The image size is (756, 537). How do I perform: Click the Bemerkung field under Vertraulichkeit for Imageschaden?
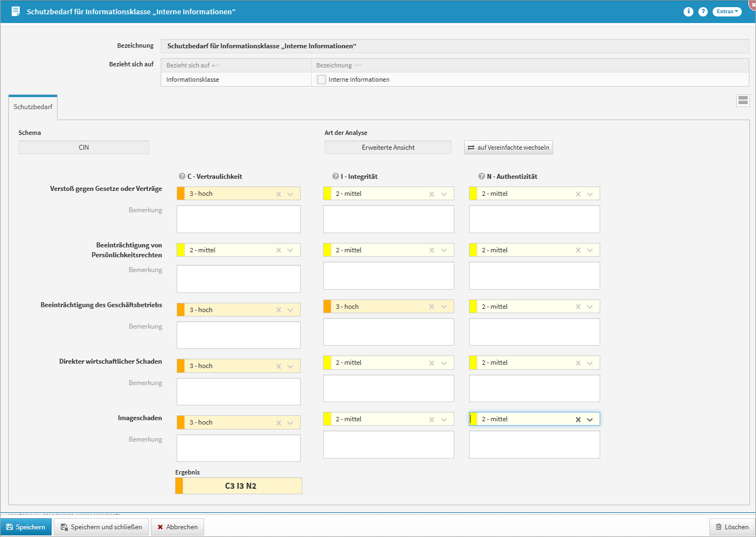coord(238,448)
